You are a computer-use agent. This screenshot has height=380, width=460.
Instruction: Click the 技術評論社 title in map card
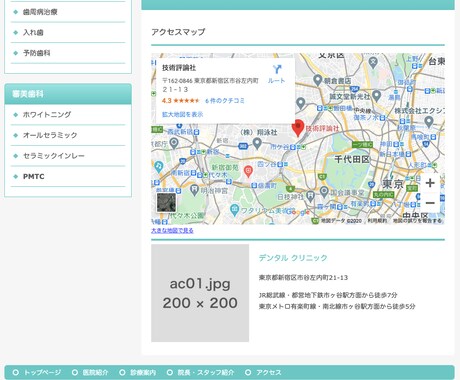pos(179,68)
